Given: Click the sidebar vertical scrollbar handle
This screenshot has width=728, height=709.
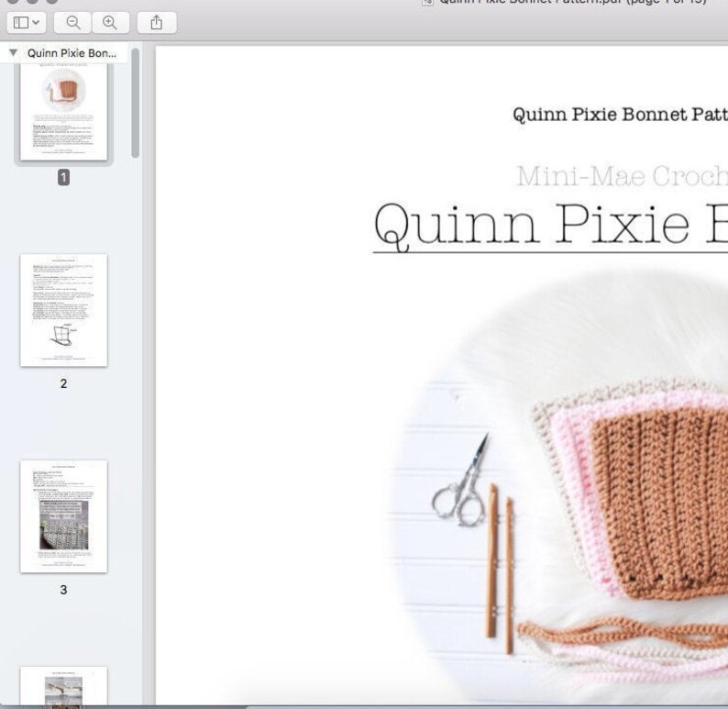Looking at the screenshot, I should [136, 103].
